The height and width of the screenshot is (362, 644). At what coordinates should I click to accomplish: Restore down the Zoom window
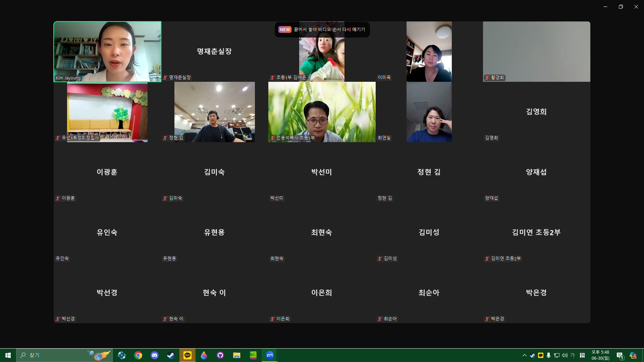click(621, 7)
